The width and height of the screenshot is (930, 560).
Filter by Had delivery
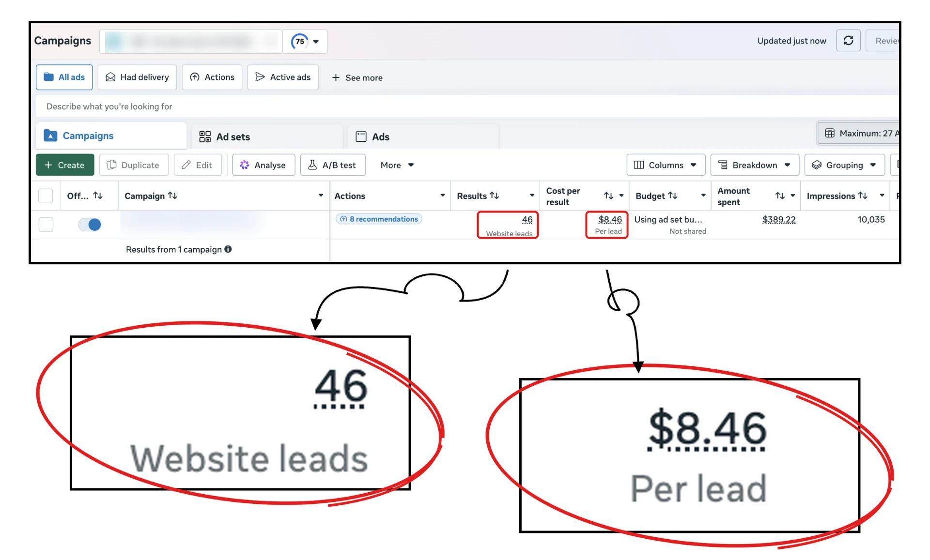137,77
